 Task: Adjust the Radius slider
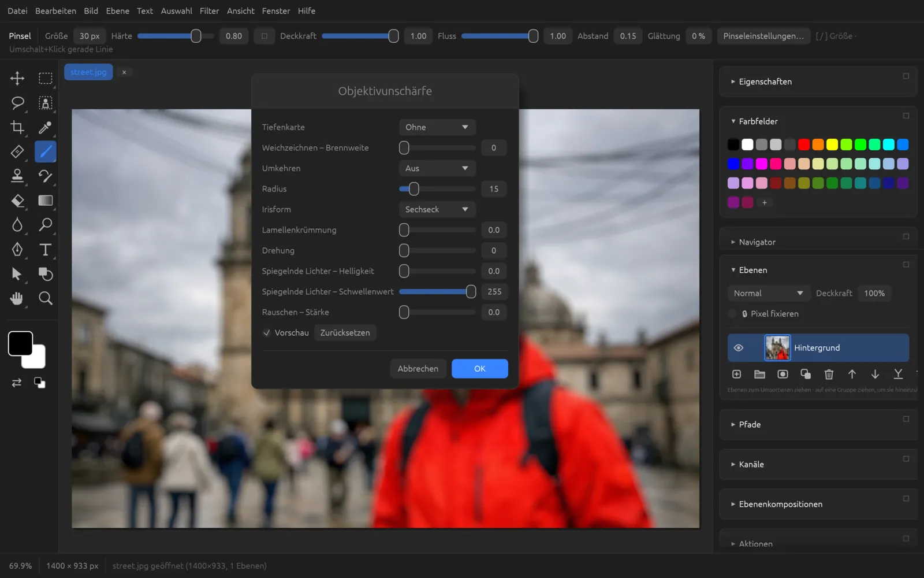437,189
